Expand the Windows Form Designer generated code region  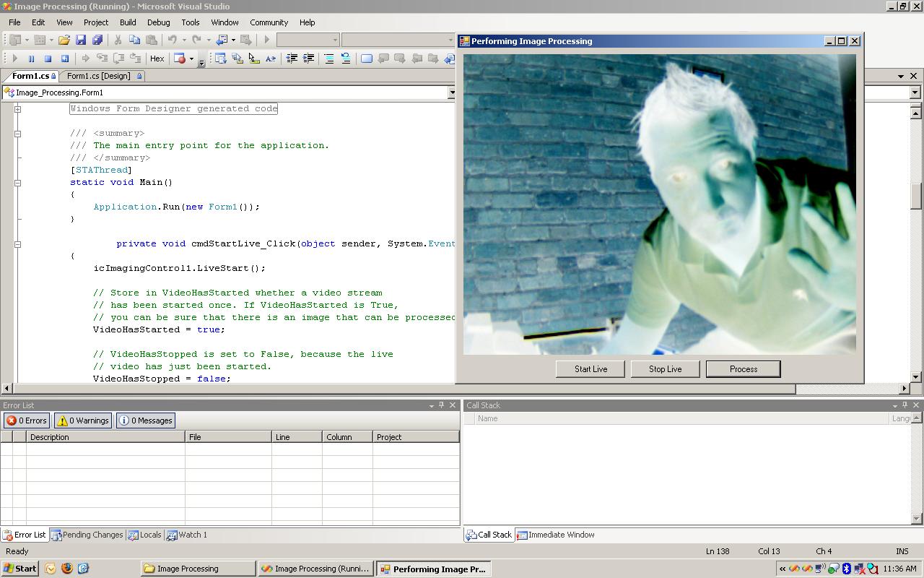click(x=17, y=109)
